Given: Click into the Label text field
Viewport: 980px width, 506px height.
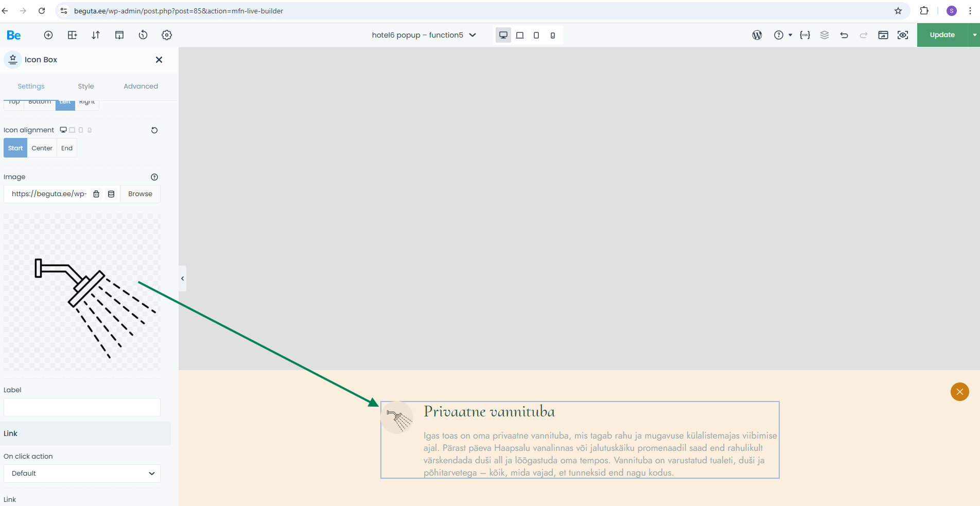Looking at the screenshot, I should point(82,407).
